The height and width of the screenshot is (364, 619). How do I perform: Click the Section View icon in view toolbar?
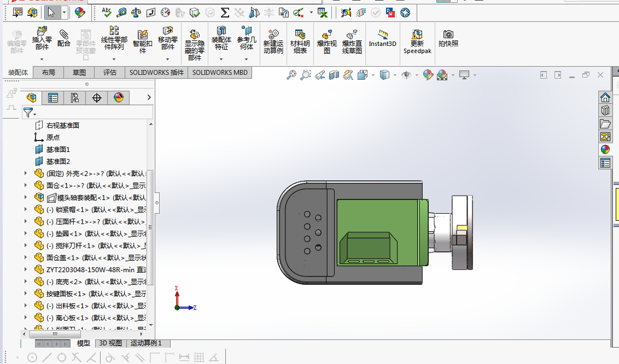tap(334, 74)
